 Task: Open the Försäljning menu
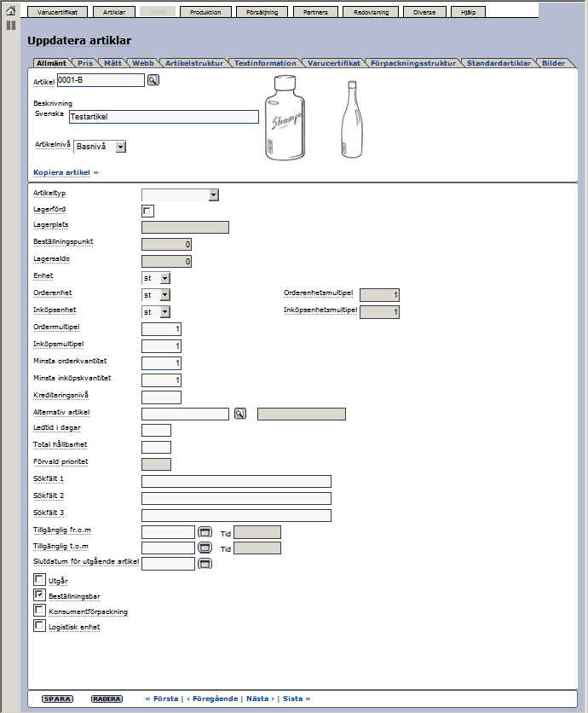click(262, 12)
